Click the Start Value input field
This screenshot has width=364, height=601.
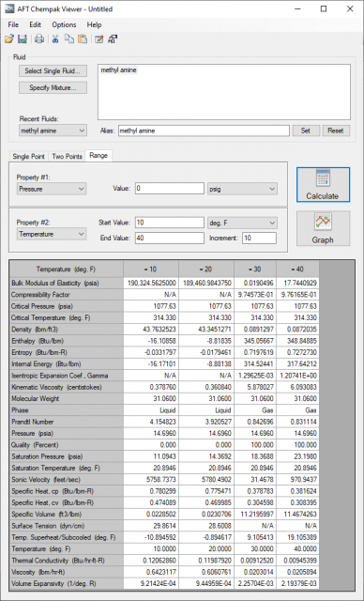(x=170, y=223)
